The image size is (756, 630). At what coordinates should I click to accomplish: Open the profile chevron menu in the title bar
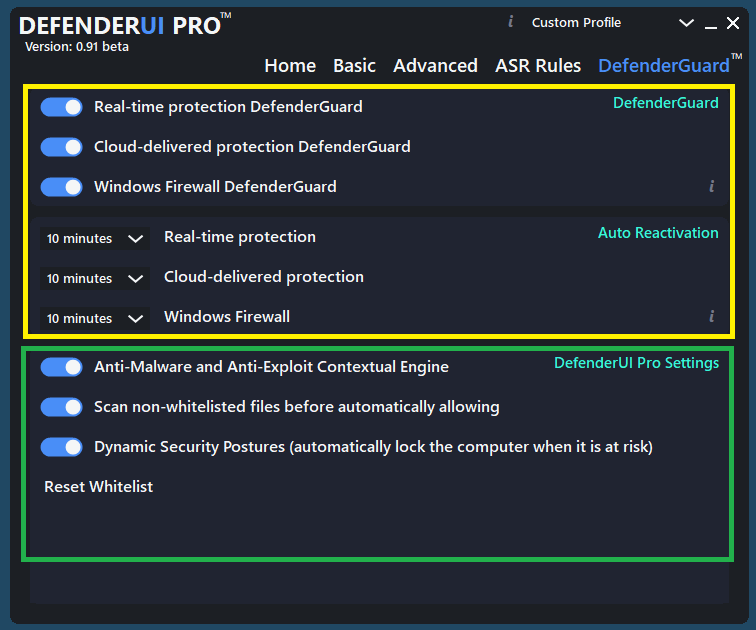(686, 23)
